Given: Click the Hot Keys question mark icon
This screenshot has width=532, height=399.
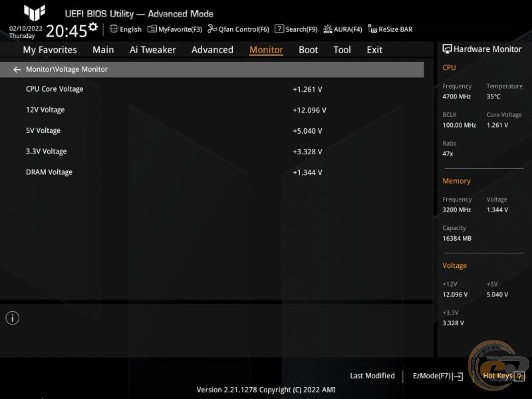Looking at the screenshot, I should pyautogui.click(x=519, y=376).
